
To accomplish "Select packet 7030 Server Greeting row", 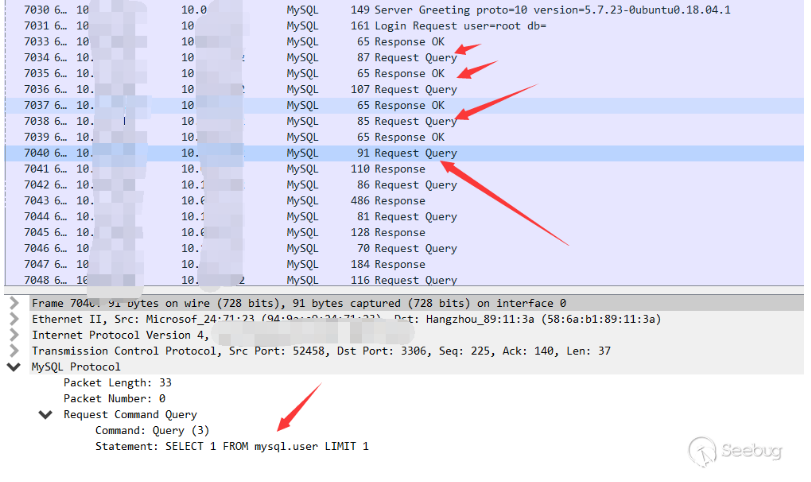I will coord(400,10).
